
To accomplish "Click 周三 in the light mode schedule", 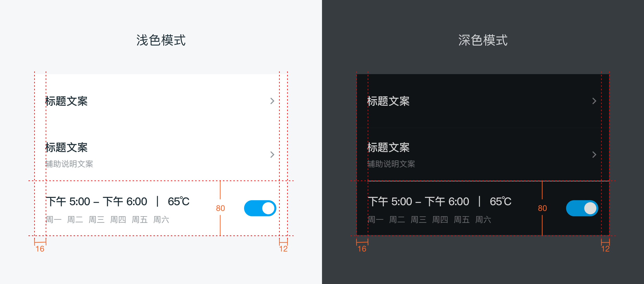I will (x=97, y=220).
